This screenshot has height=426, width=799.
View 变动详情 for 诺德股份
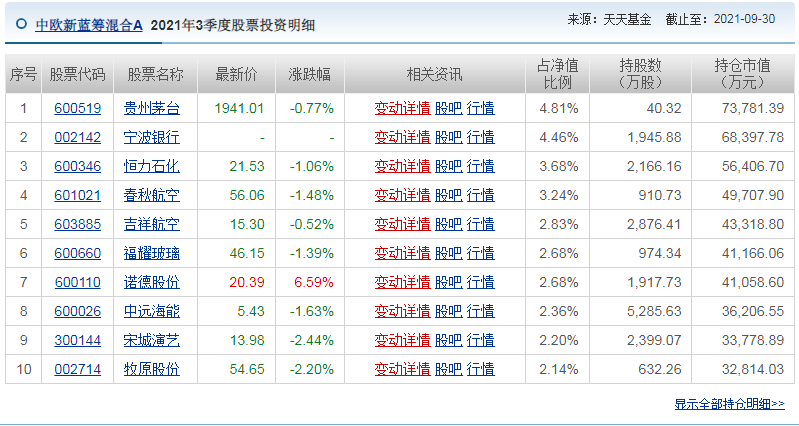point(403,283)
